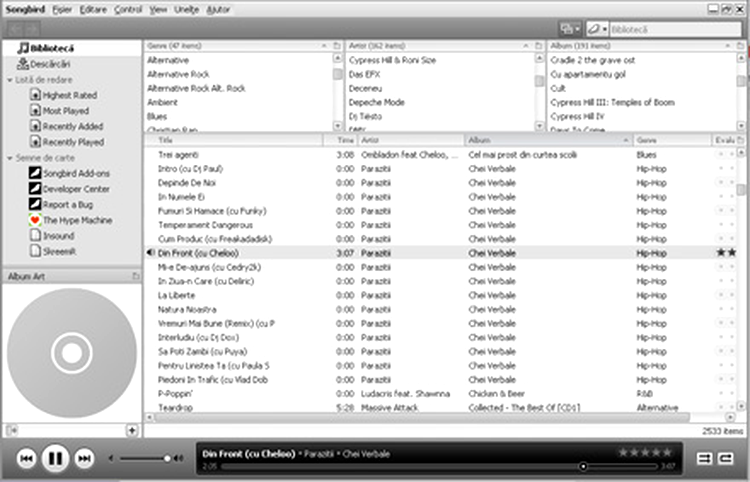This screenshot has width=750, height=482.
Task: Click the previous track button
Action: [x=26, y=459]
